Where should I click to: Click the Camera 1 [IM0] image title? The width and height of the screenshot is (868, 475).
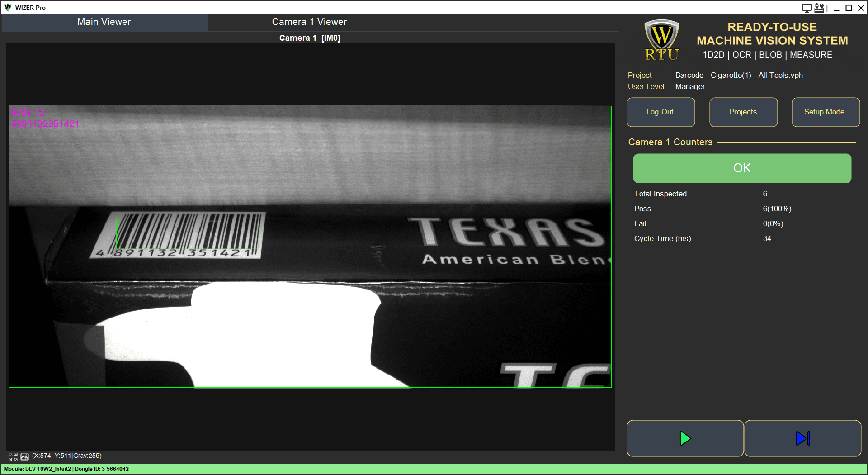point(310,38)
